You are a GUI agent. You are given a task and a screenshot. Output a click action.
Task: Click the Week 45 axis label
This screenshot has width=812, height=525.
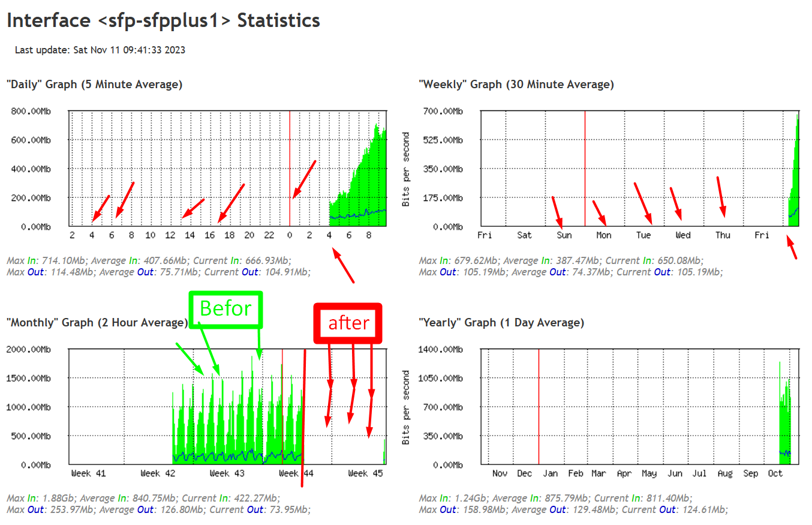click(365, 473)
